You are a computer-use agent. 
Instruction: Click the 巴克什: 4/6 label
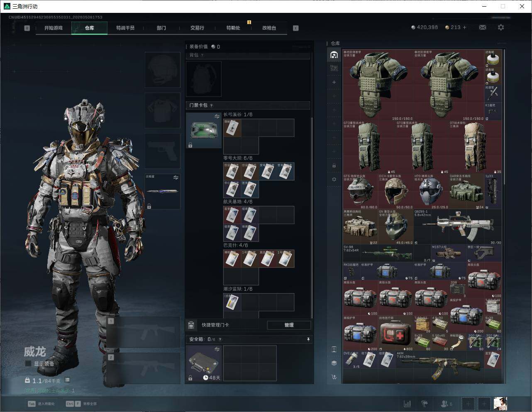point(235,245)
